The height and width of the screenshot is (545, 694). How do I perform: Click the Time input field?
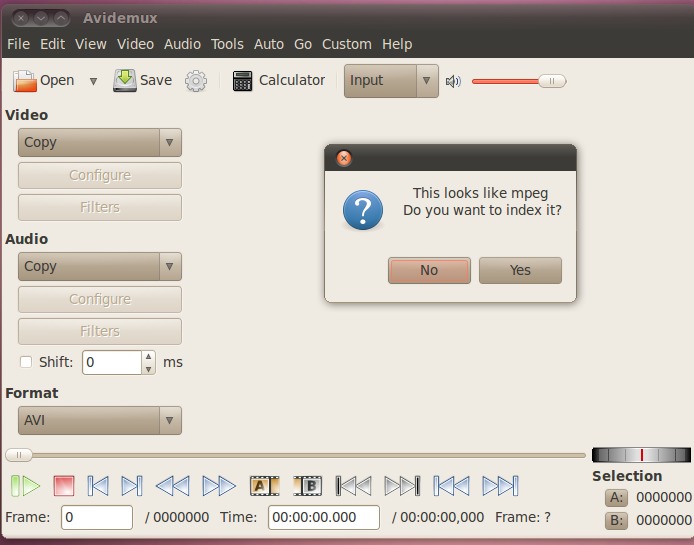point(324,517)
